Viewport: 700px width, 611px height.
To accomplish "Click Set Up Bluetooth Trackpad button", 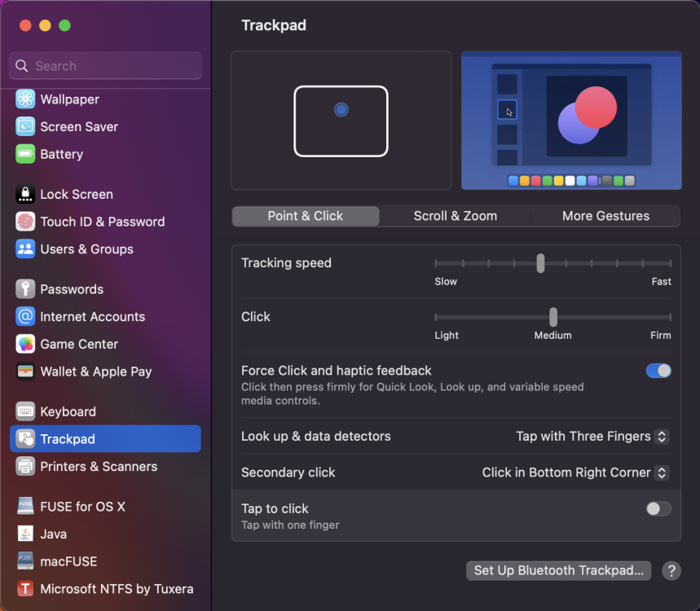I will [558, 570].
